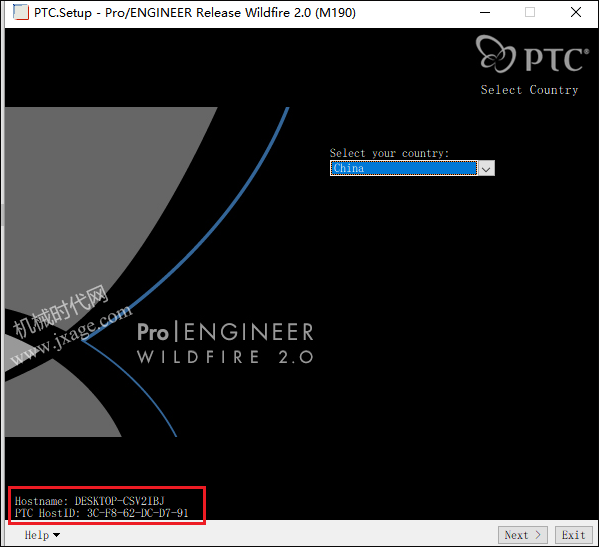Click the 机械时代网 watermark text

tap(60, 311)
